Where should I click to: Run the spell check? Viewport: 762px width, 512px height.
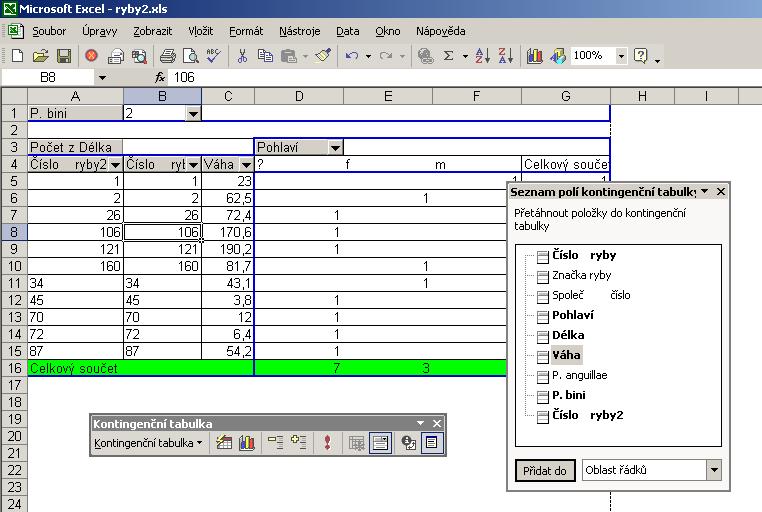click(213, 55)
